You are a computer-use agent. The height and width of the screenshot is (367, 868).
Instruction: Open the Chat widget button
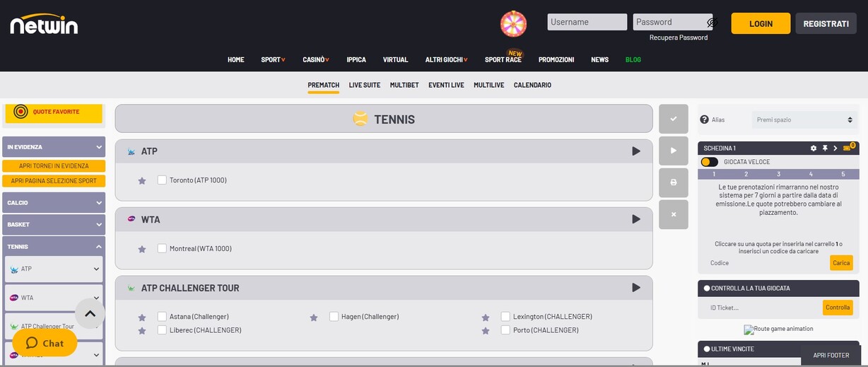pyautogui.click(x=45, y=343)
